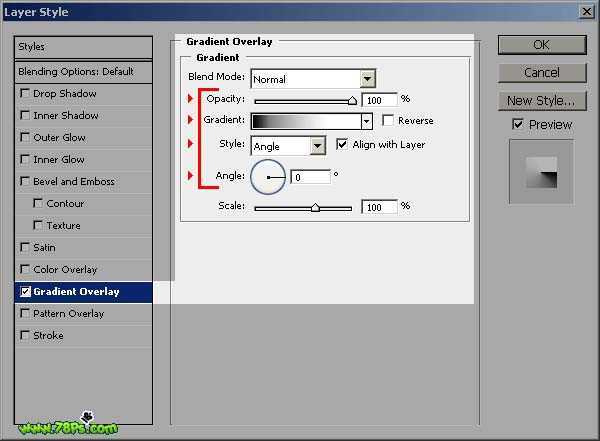The image size is (600, 441).
Task: Enable the Texture checkbox
Action: 38,225
